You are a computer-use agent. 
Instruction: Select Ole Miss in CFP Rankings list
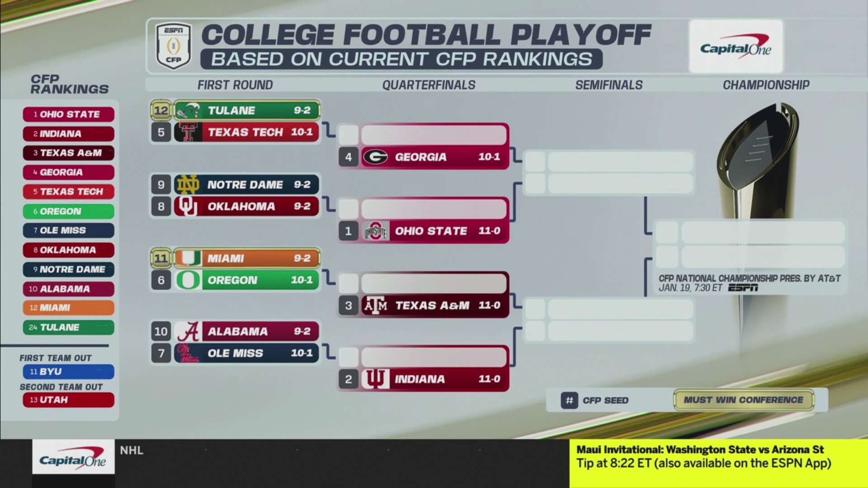coord(69,230)
